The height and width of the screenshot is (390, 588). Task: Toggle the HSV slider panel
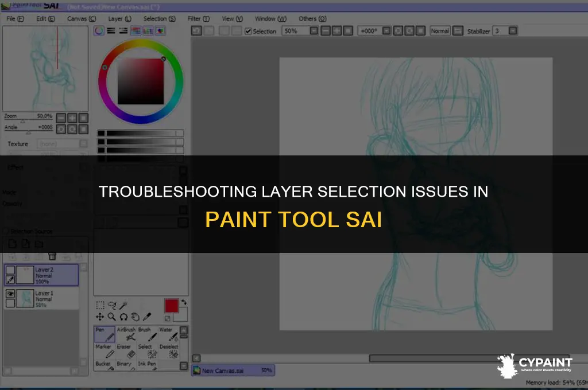click(123, 31)
